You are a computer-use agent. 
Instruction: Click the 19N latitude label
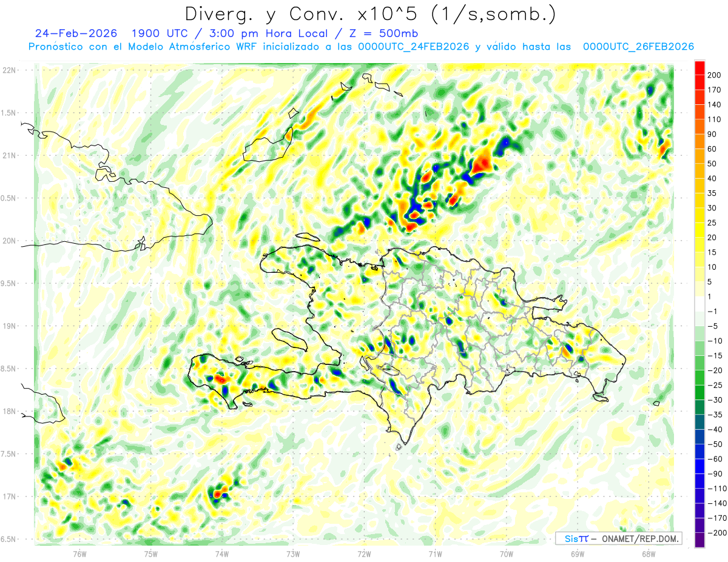click(x=8, y=326)
